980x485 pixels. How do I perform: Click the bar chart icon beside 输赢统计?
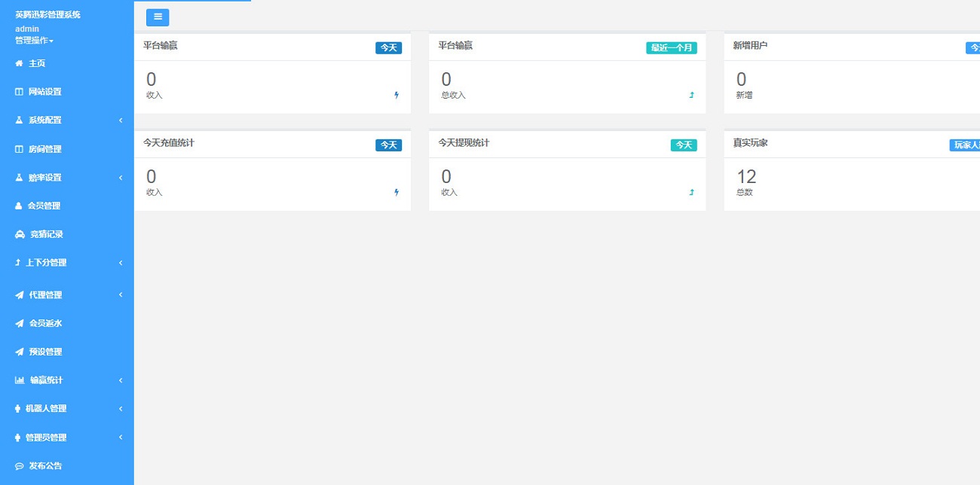point(20,380)
